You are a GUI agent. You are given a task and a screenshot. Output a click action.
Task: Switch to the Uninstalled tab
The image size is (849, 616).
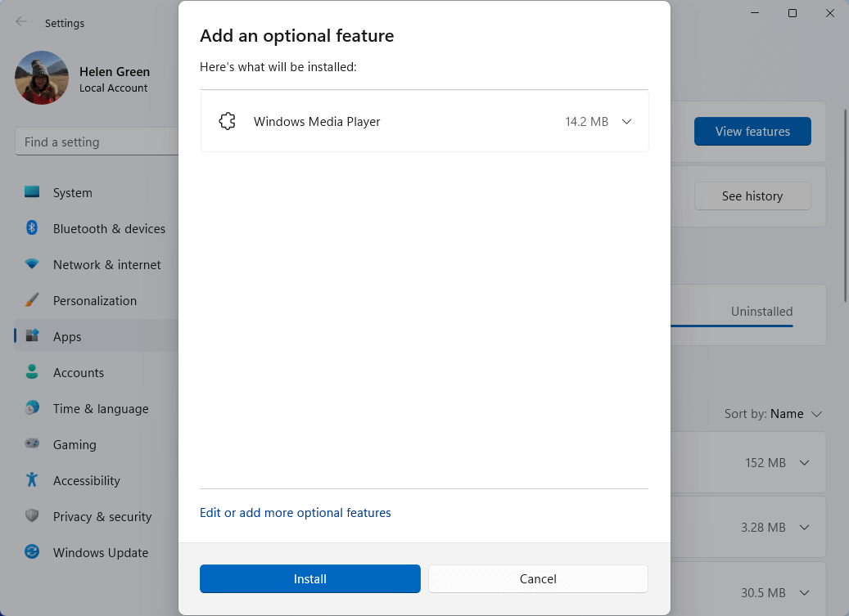[x=761, y=312]
